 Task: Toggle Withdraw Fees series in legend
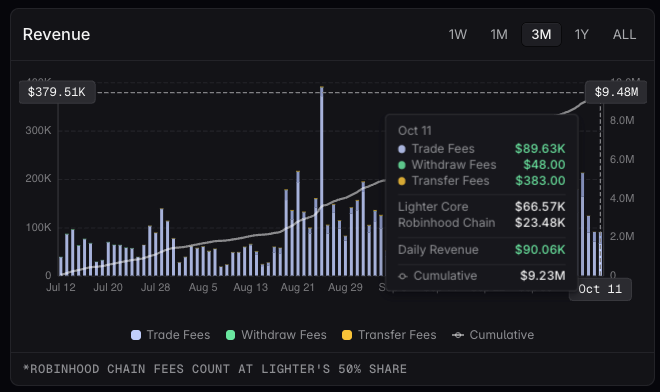276,335
